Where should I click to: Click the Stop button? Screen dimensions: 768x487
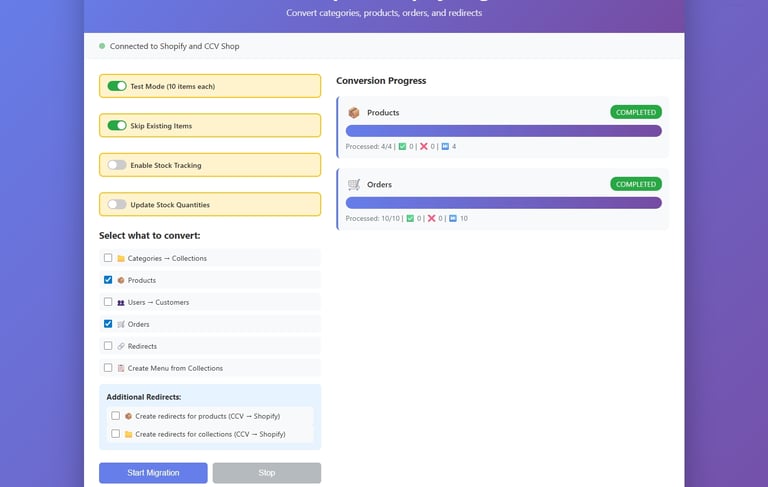(266, 473)
